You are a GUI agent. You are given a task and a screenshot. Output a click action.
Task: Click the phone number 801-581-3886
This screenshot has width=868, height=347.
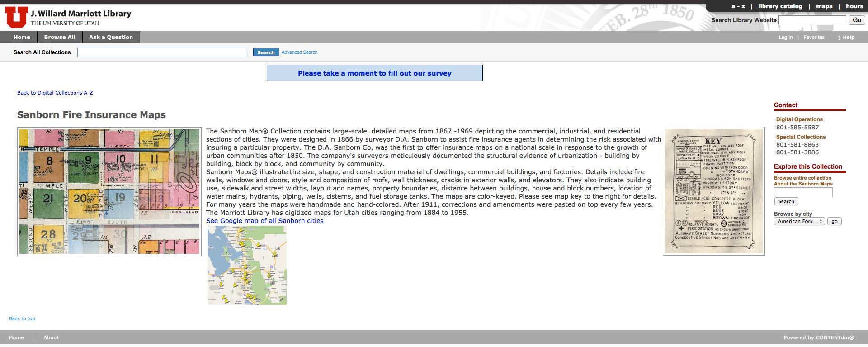pos(797,152)
